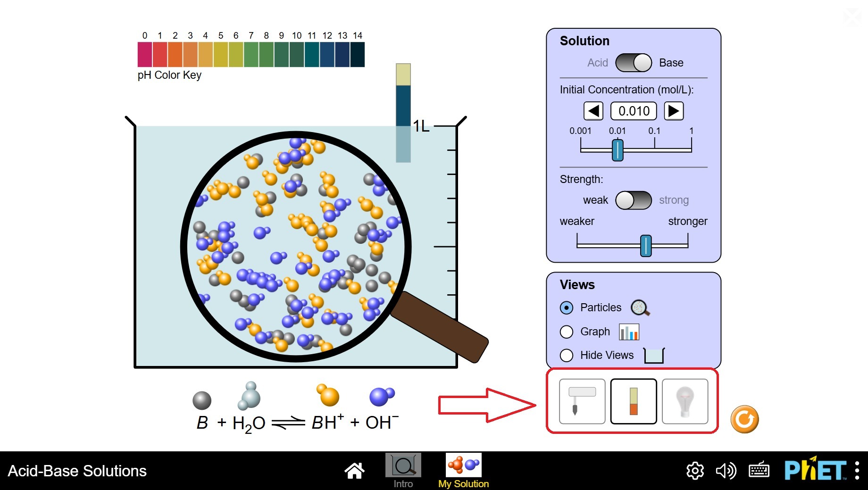This screenshot has height=490, width=868.
Task: Click the magnifying glass handle
Action: pos(440,327)
